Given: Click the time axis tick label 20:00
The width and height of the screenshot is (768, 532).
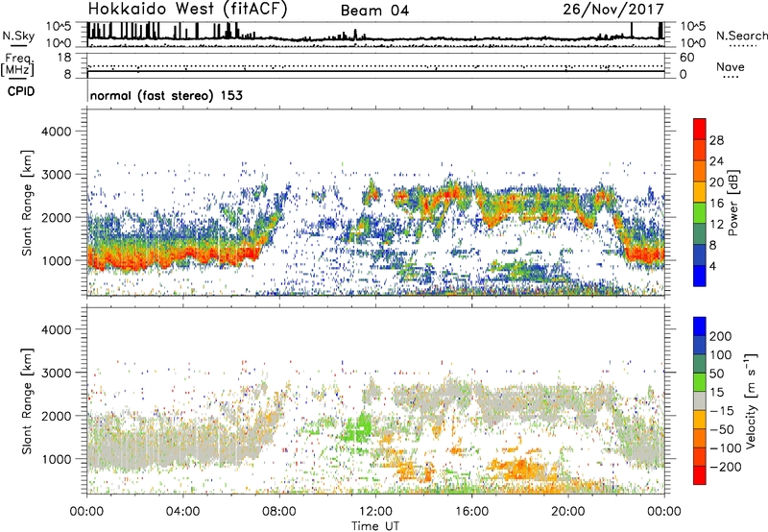Looking at the screenshot, I should (x=568, y=512).
